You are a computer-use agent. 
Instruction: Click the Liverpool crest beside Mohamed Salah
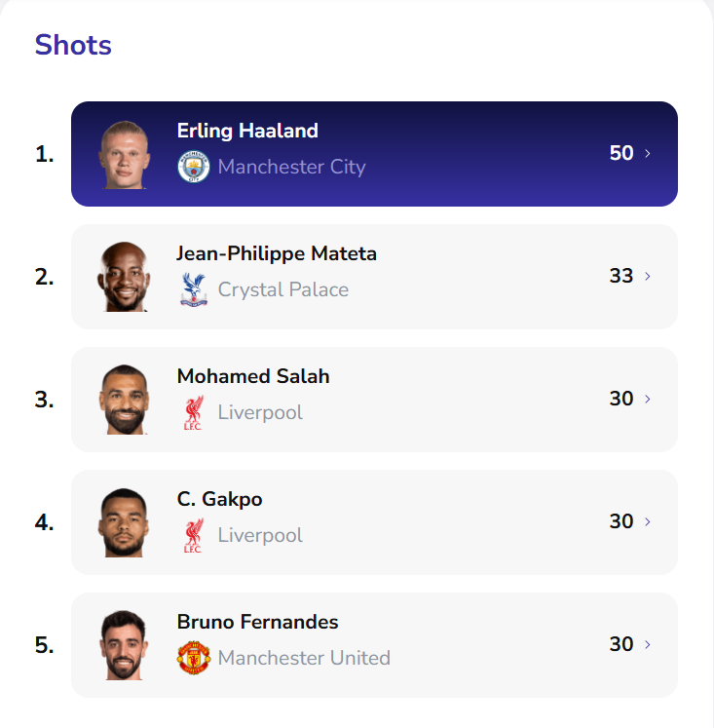click(x=193, y=412)
